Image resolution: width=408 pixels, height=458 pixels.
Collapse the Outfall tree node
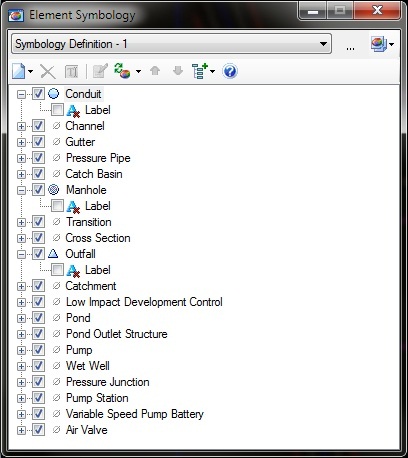[x=21, y=254]
